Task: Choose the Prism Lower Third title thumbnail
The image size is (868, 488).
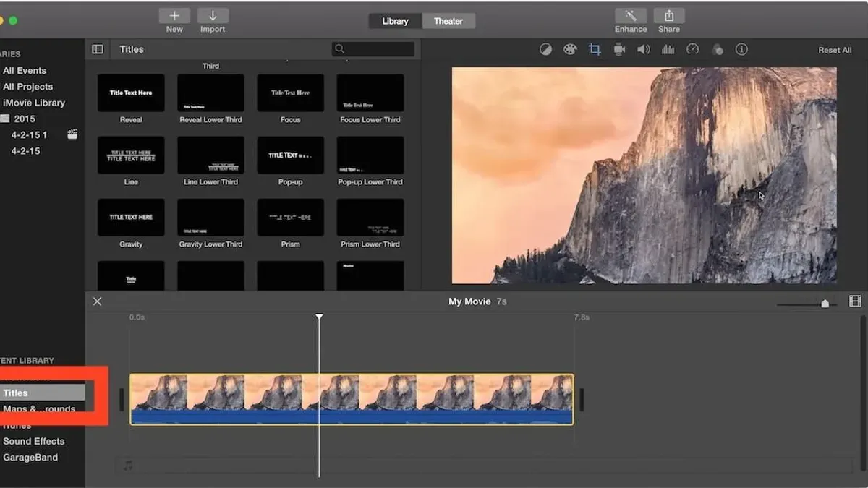Action: (370, 218)
